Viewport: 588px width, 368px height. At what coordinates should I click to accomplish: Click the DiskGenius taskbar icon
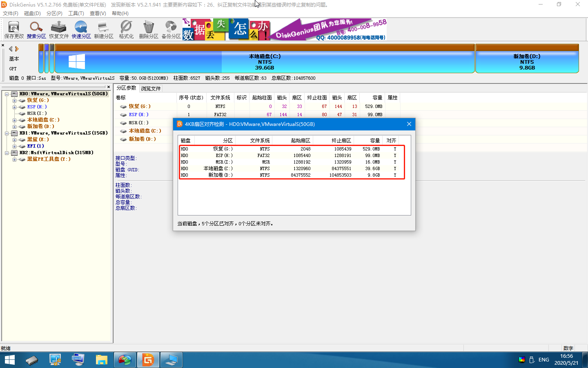click(x=148, y=360)
